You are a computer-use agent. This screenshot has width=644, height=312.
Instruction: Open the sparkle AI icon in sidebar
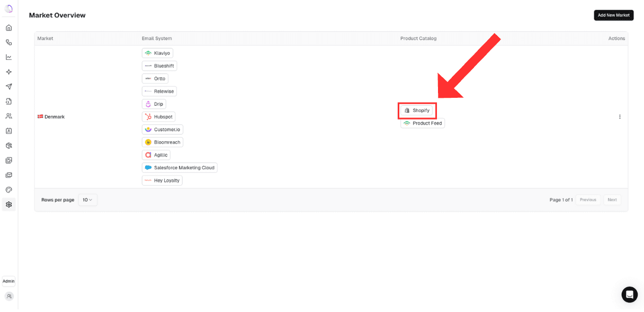click(8, 72)
